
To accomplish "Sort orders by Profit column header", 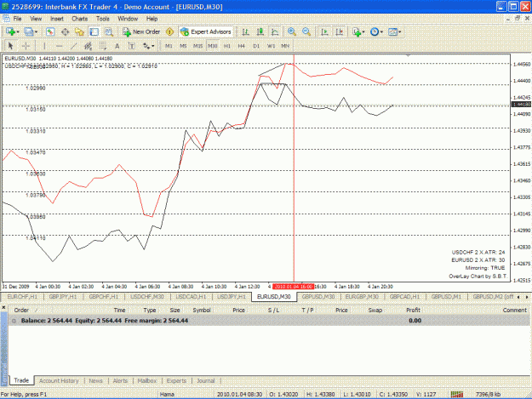I will [x=413, y=310].
